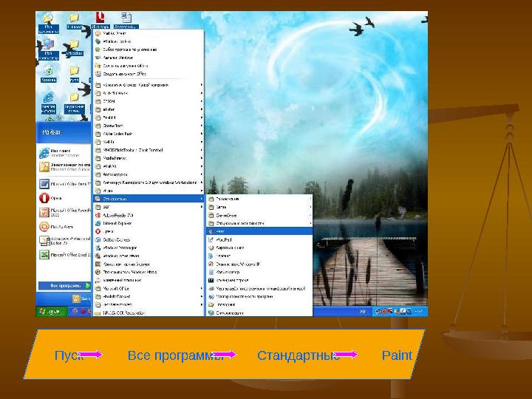Screen dimensions: 532x399
Task: Open Проигрыватель Windows Media icon
Action: click(98, 272)
